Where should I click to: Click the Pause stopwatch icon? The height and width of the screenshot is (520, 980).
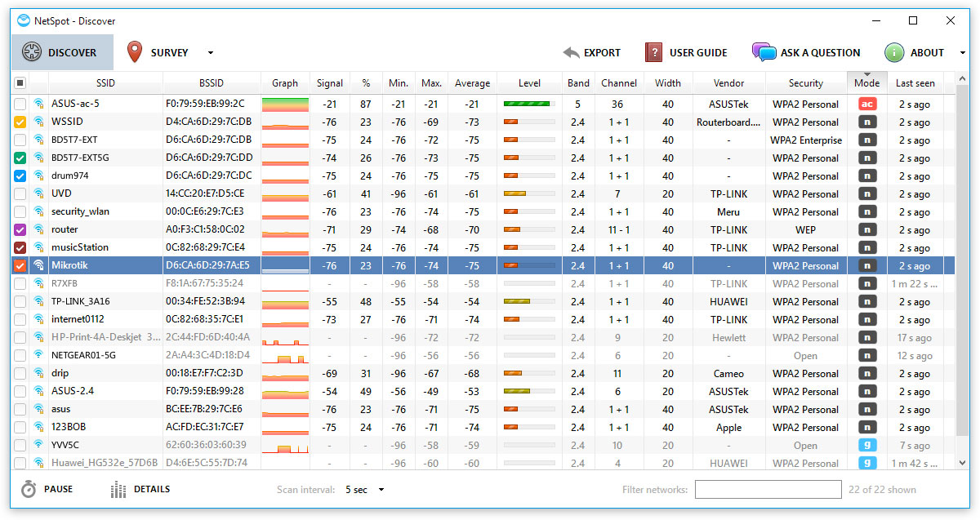pos(29,489)
